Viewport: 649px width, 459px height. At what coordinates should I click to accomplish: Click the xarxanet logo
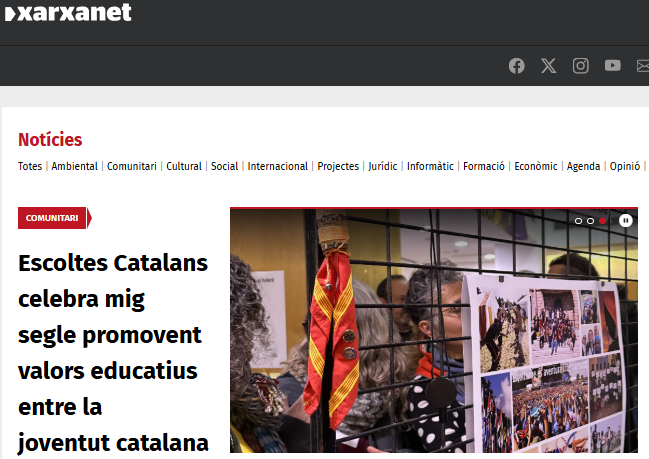[68, 12]
